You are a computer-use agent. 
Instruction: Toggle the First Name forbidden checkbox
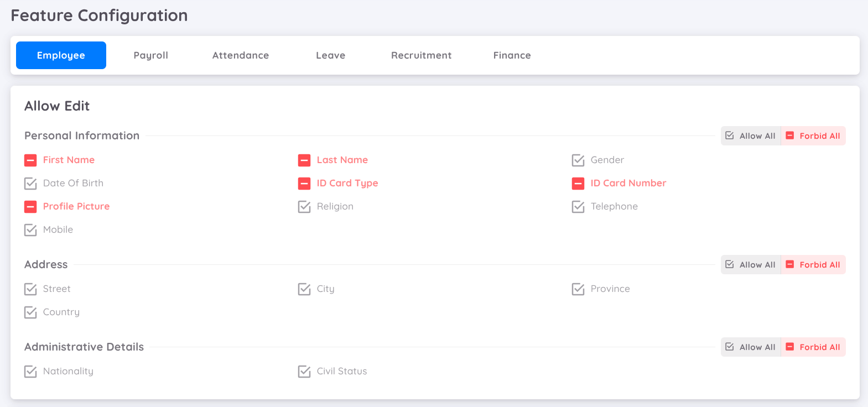click(x=30, y=160)
